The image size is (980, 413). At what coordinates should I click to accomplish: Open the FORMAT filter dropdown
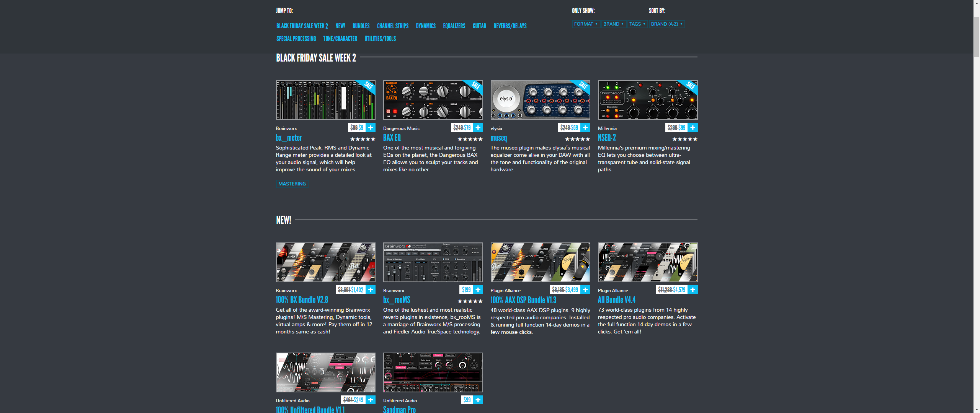click(586, 24)
